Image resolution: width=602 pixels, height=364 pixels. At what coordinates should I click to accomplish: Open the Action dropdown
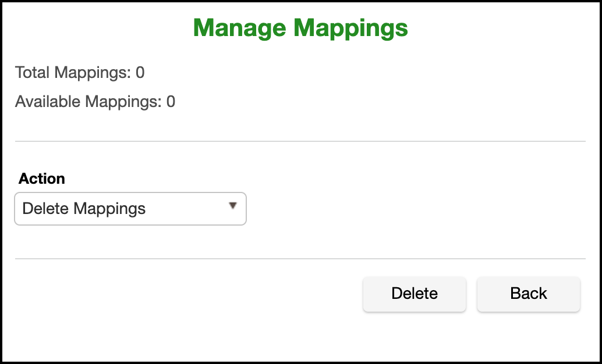(x=130, y=209)
